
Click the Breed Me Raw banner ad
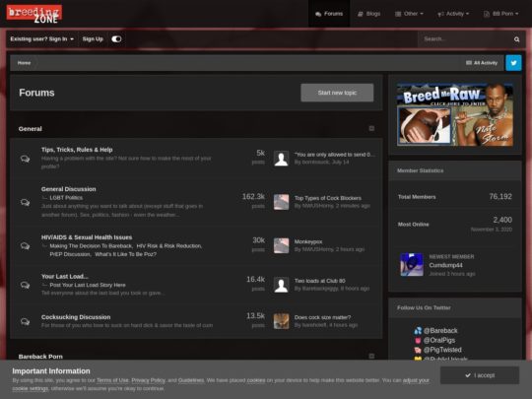click(x=455, y=114)
